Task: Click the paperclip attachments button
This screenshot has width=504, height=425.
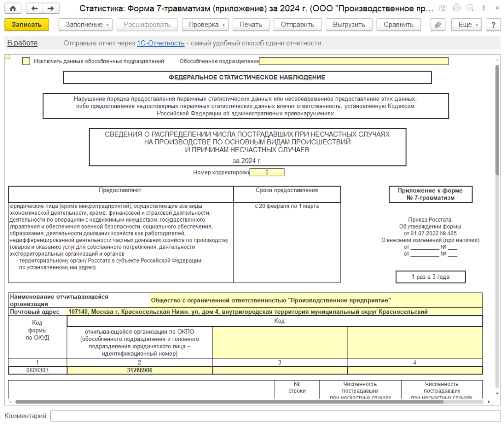Action: (438, 25)
